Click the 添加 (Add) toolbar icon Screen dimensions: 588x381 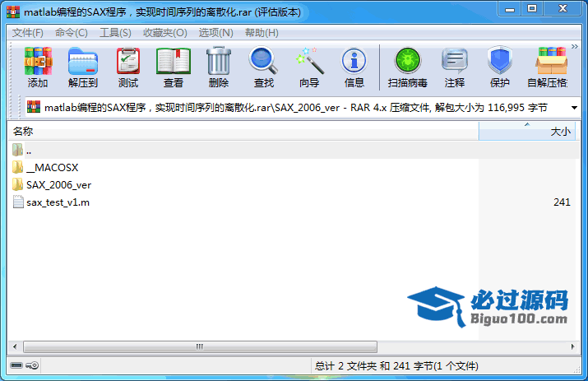click(x=38, y=61)
